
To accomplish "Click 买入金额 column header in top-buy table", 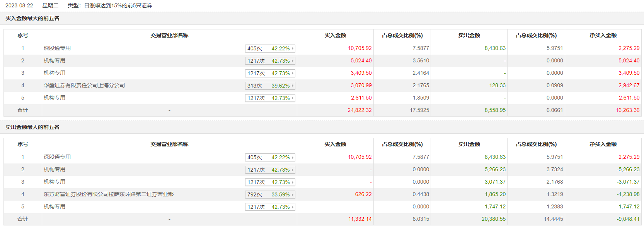I will [335, 35].
